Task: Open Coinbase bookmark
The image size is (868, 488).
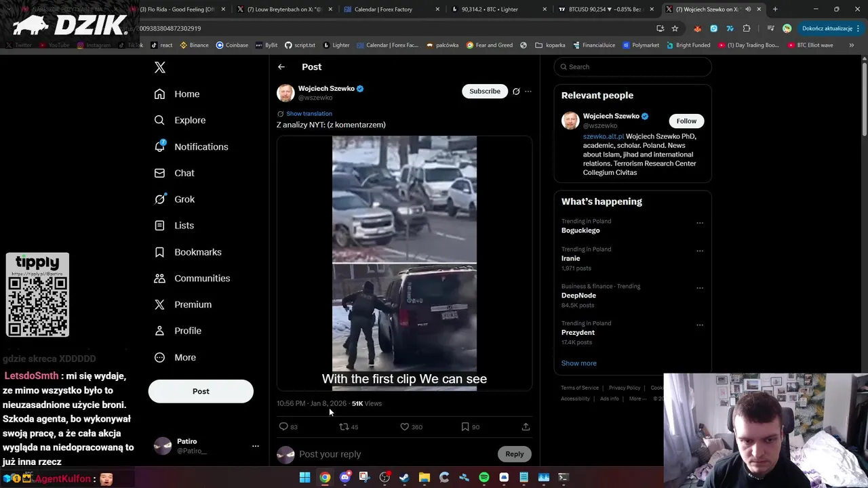Action: pyautogui.click(x=232, y=45)
